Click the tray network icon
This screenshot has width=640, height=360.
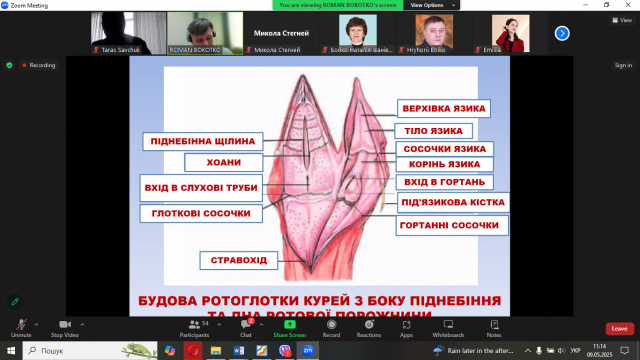[551, 351]
